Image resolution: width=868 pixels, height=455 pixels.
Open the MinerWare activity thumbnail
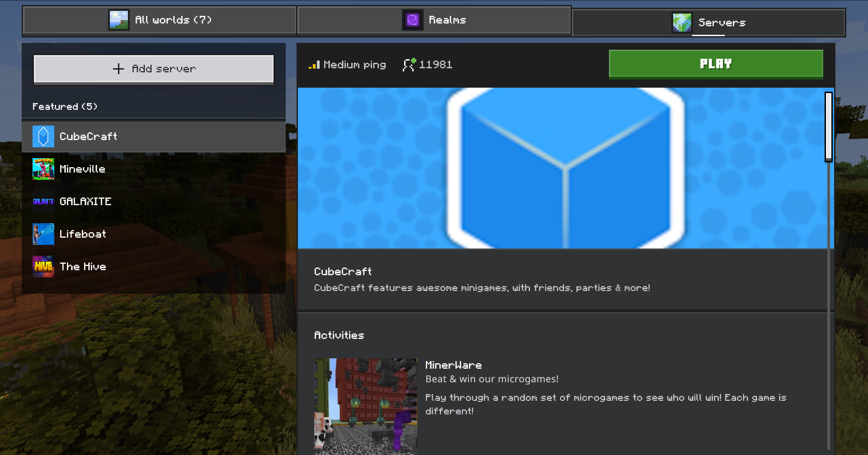pyautogui.click(x=366, y=407)
